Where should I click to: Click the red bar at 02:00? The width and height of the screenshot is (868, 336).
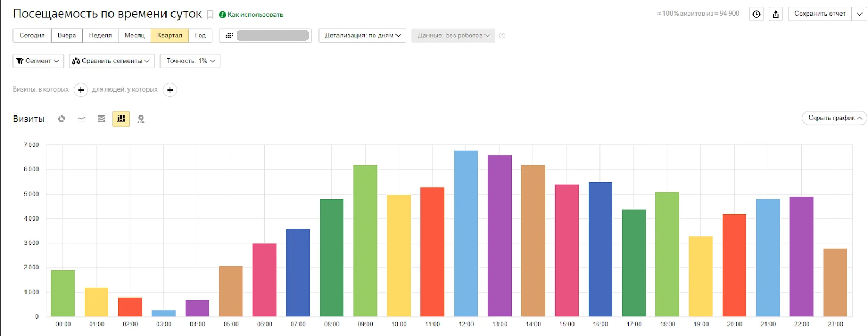pyautogui.click(x=130, y=307)
